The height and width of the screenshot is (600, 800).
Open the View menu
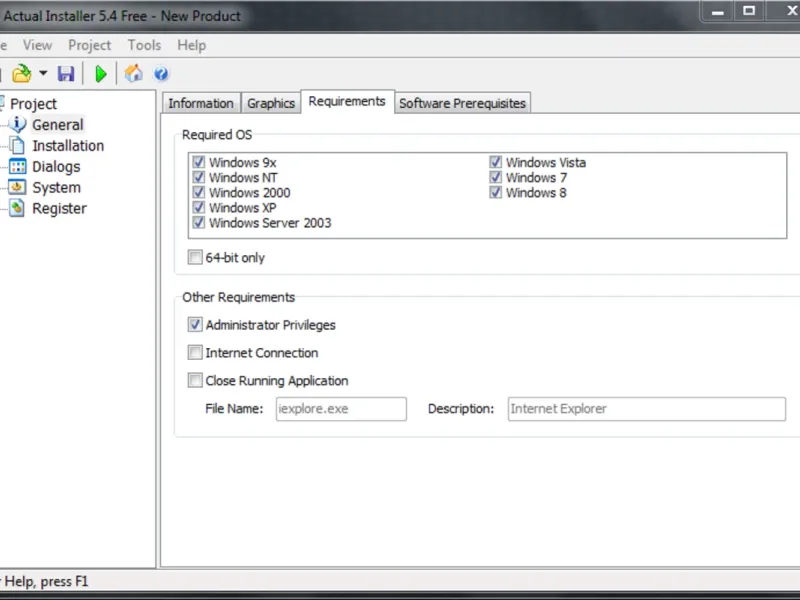click(37, 45)
